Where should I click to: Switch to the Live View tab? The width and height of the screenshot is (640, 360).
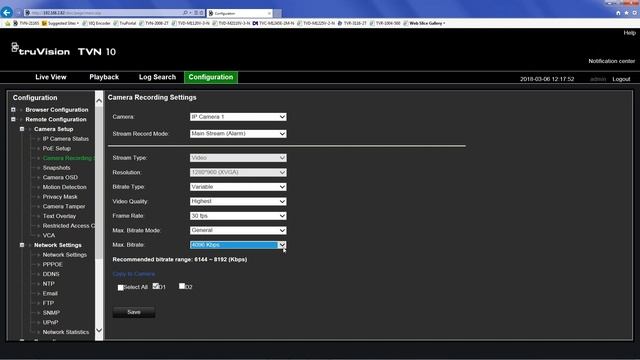point(51,77)
